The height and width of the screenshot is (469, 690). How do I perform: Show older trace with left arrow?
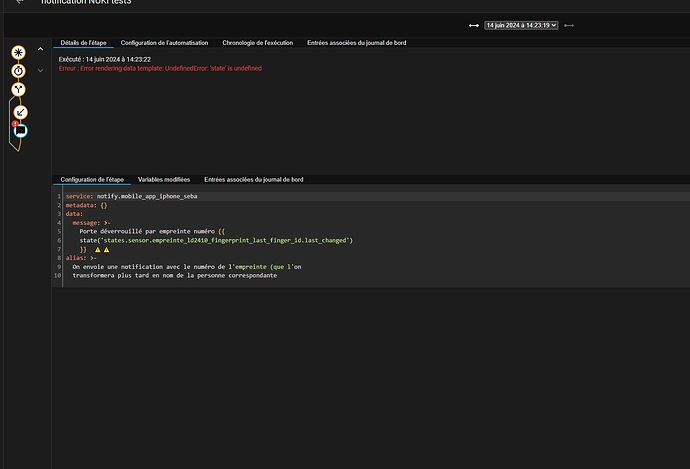click(473, 26)
